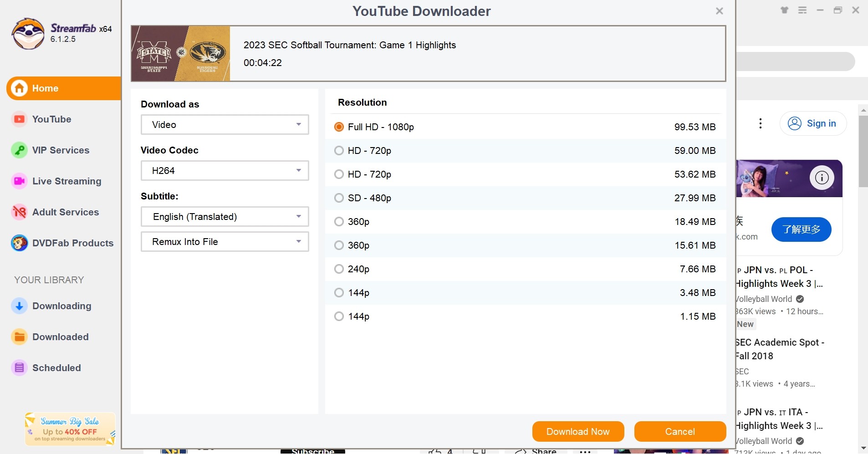
Task: Click the VIP Services green key icon
Action: click(19, 150)
